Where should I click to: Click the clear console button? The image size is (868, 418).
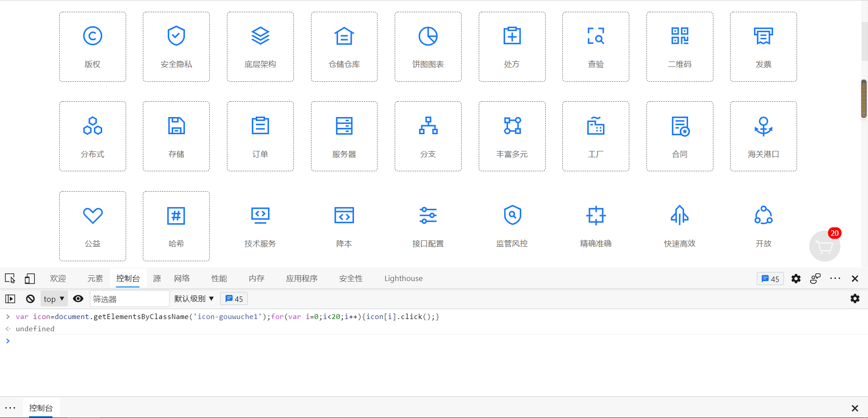pos(30,299)
